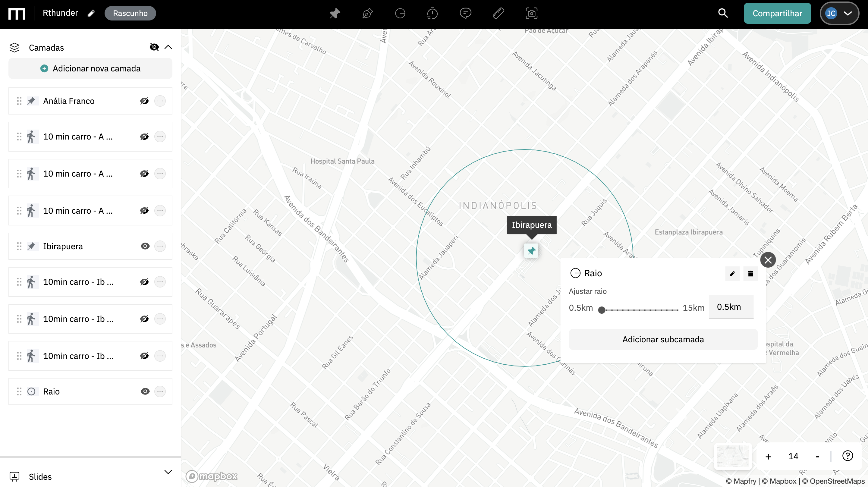
Task: Toggle visibility of Raio layer
Action: click(x=145, y=391)
